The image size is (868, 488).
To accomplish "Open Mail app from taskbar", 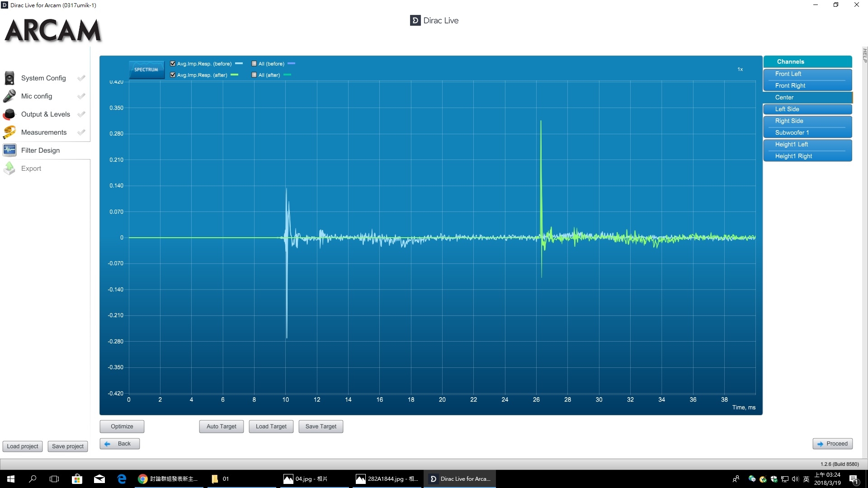I will [99, 479].
